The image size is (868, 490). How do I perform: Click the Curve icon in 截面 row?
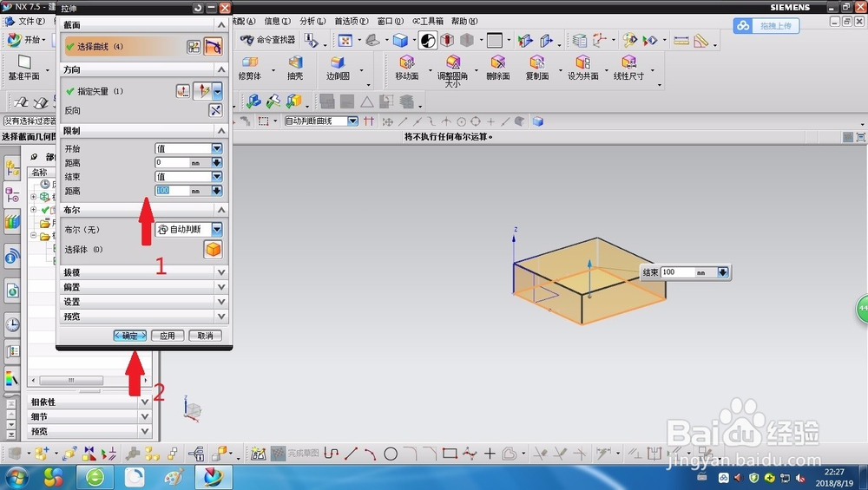click(214, 47)
